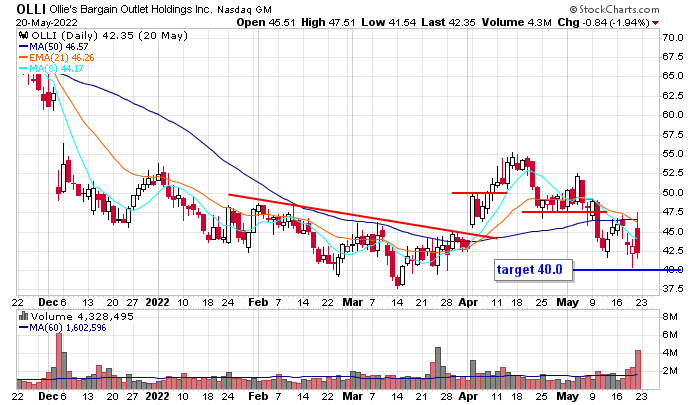Click the 45.0 price axis label
The width and height of the screenshot is (700, 405).
(673, 231)
